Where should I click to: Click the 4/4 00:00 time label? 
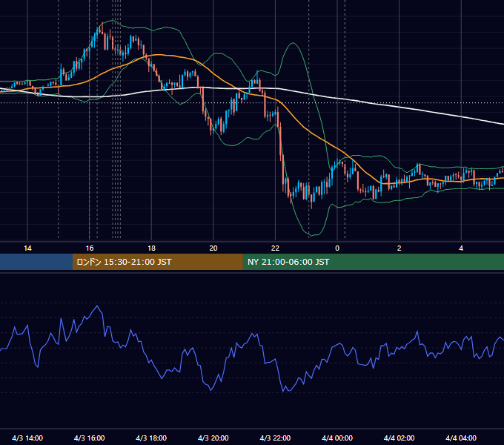337,438
